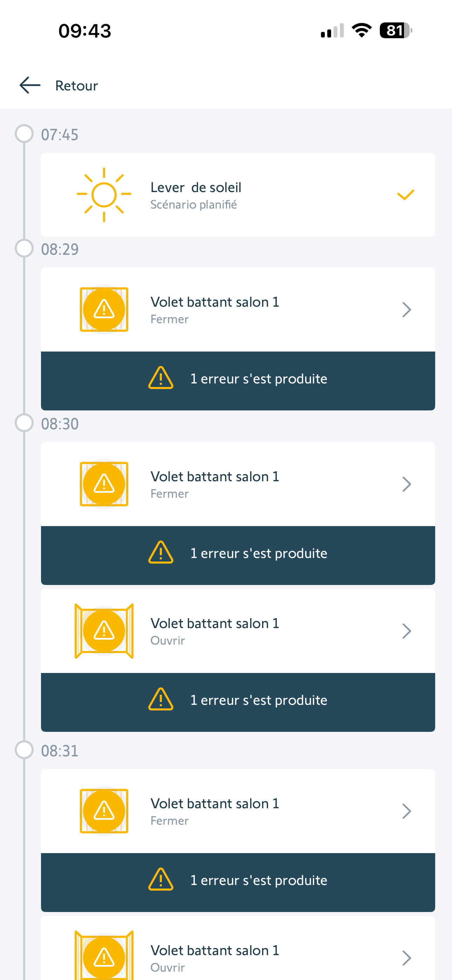This screenshot has height=980, width=452.
Task: Tap the closed shutter warning icon at 08:29
Action: pyautogui.click(x=104, y=309)
